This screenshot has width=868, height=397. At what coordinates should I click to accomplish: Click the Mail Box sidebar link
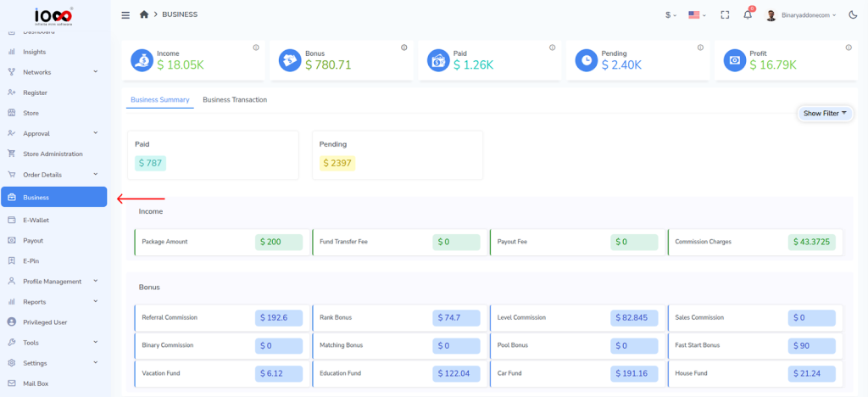tap(36, 383)
